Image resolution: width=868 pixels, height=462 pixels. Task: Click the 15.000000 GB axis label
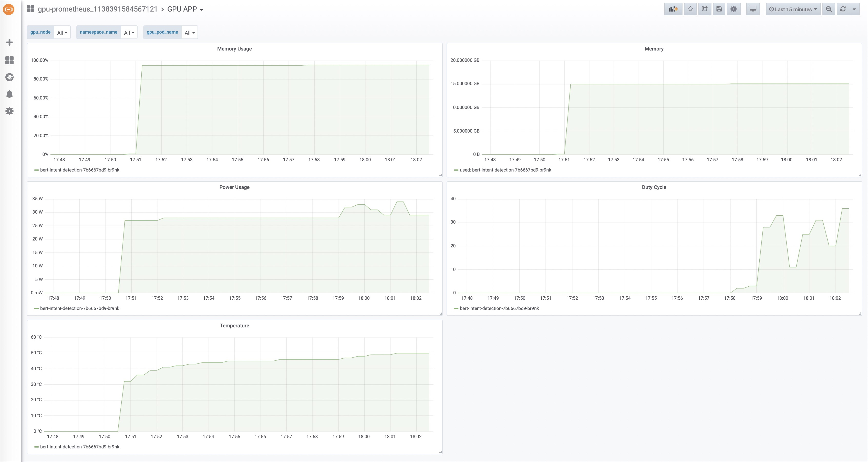point(465,84)
